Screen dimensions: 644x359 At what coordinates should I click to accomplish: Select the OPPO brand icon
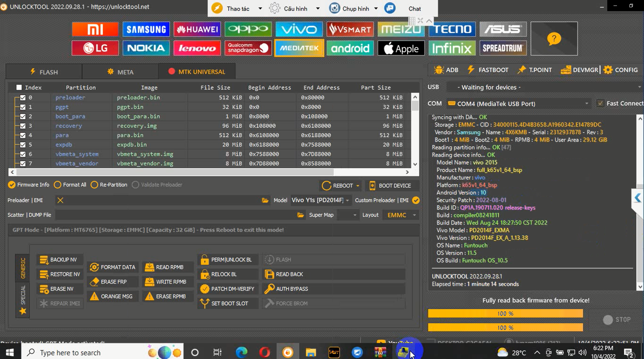248,29
